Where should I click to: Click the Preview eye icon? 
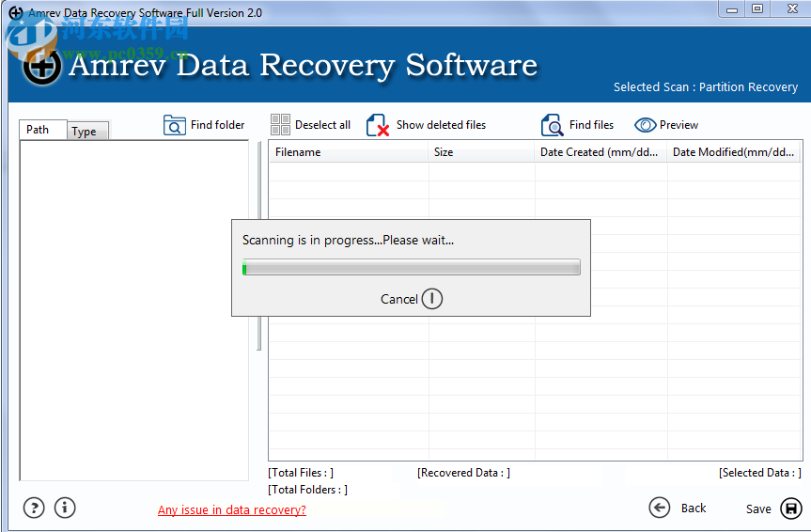tap(645, 125)
